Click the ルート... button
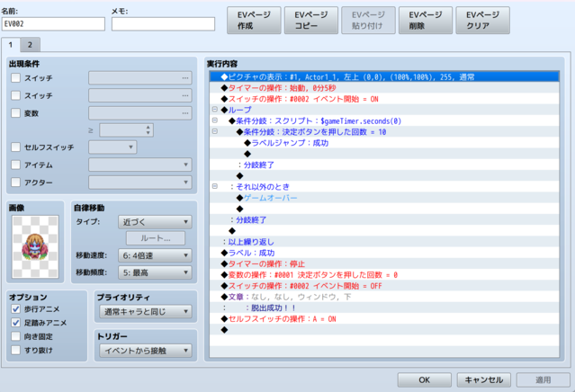This screenshot has width=575, height=392. [x=156, y=238]
